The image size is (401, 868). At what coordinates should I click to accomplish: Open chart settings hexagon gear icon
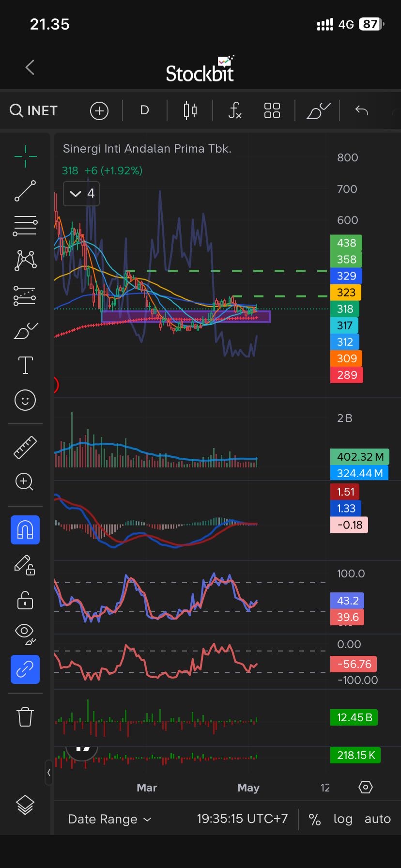coord(366,787)
